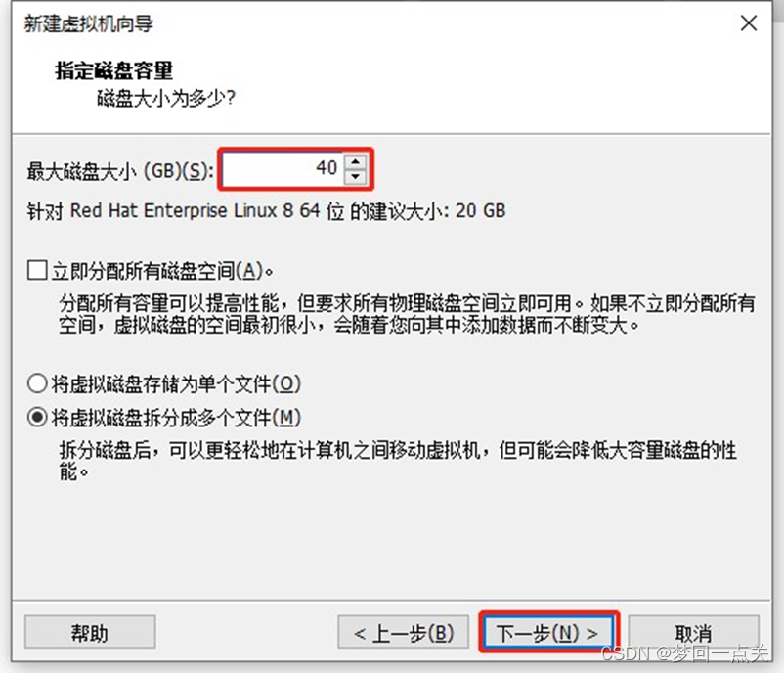Click the 分配所有容量可以提高性能 description paragraph
The image size is (784, 673).
click(x=407, y=314)
